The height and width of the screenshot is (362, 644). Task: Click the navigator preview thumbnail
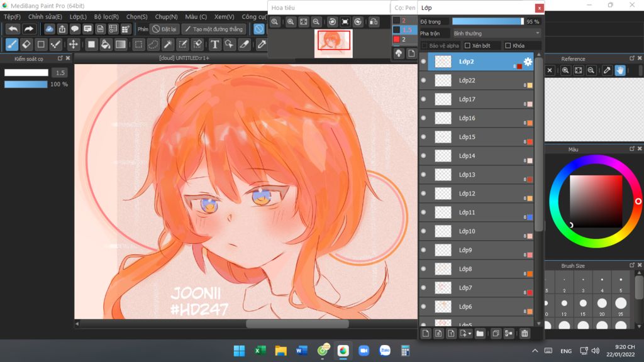tap(333, 43)
